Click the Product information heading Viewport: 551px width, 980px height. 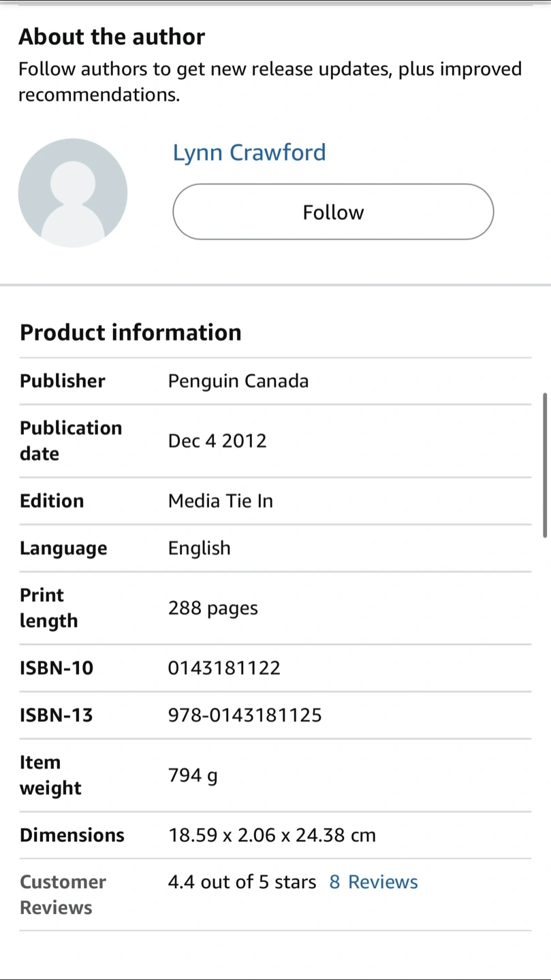tap(131, 332)
